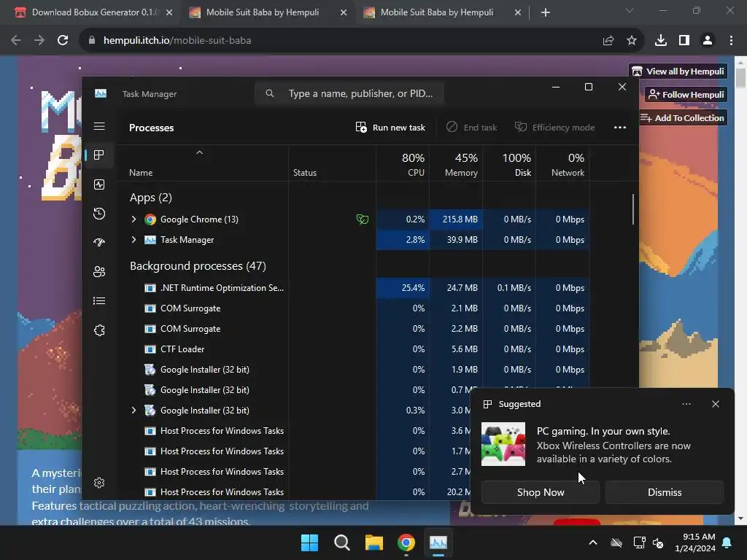This screenshot has width=747, height=560.
Task: Click the share page icon in address bar
Action: pos(608,41)
